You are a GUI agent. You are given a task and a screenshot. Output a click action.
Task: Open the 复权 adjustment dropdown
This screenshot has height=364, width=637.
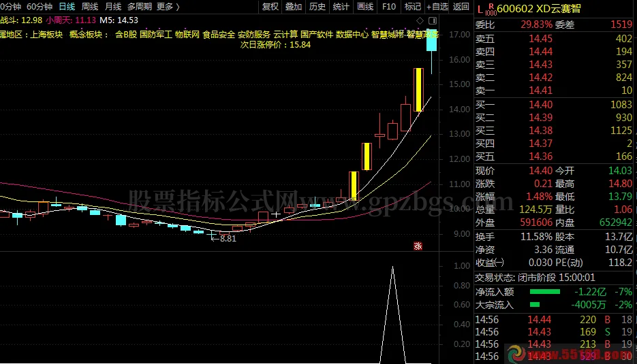pyautogui.click(x=270, y=7)
